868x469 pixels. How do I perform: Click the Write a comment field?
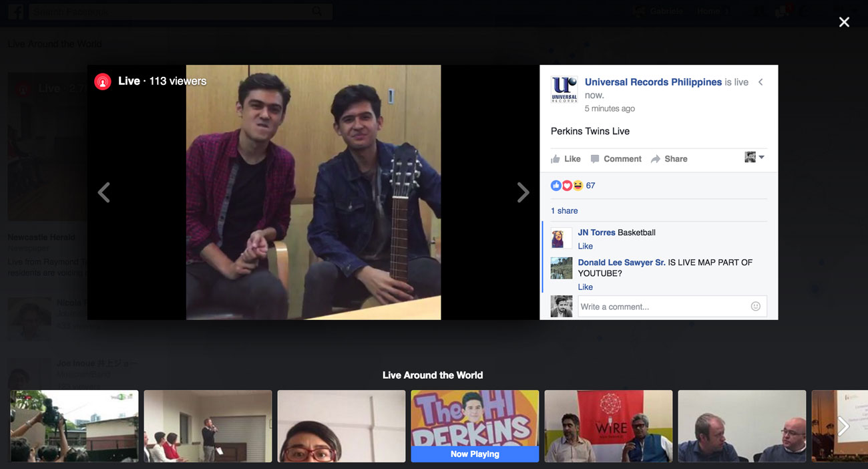point(661,307)
